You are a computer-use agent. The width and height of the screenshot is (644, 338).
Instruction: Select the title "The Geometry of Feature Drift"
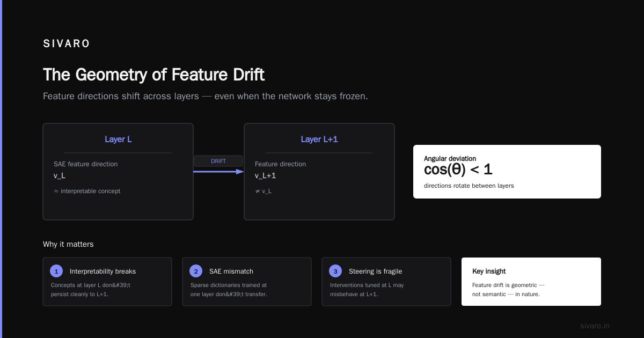153,75
